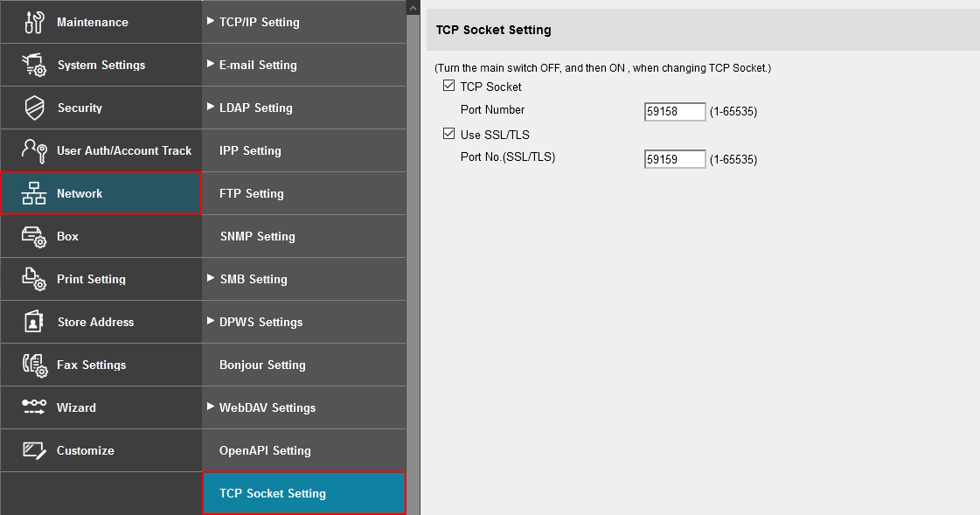The width and height of the screenshot is (980, 515).
Task: Open the OpenAPI Setting menu item
Action: pyautogui.click(x=265, y=450)
